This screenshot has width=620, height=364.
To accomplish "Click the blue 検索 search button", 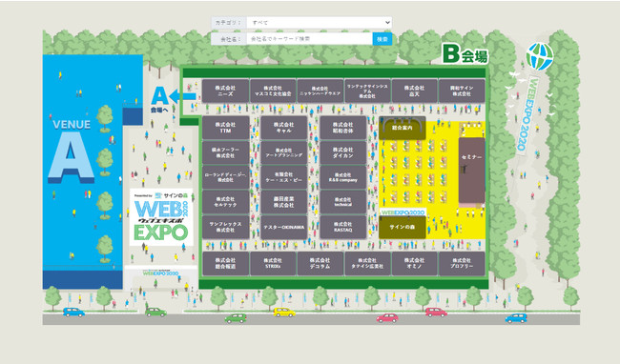I will point(382,39).
